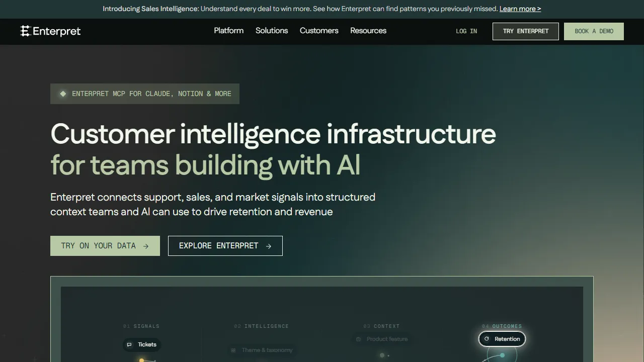Click the Enterpret logo icon
The width and height of the screenshot is (644, 362).
(x=25, y=31)
